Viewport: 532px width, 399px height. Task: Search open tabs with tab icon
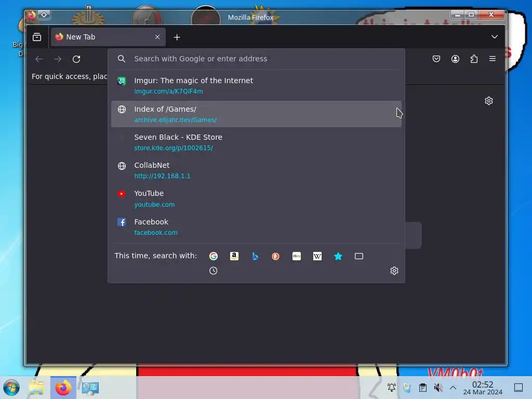coord(359,256)
